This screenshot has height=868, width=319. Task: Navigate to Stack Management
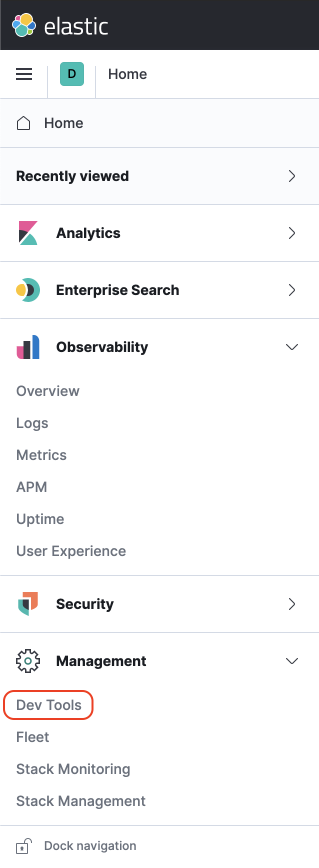[x=80, y=801]
